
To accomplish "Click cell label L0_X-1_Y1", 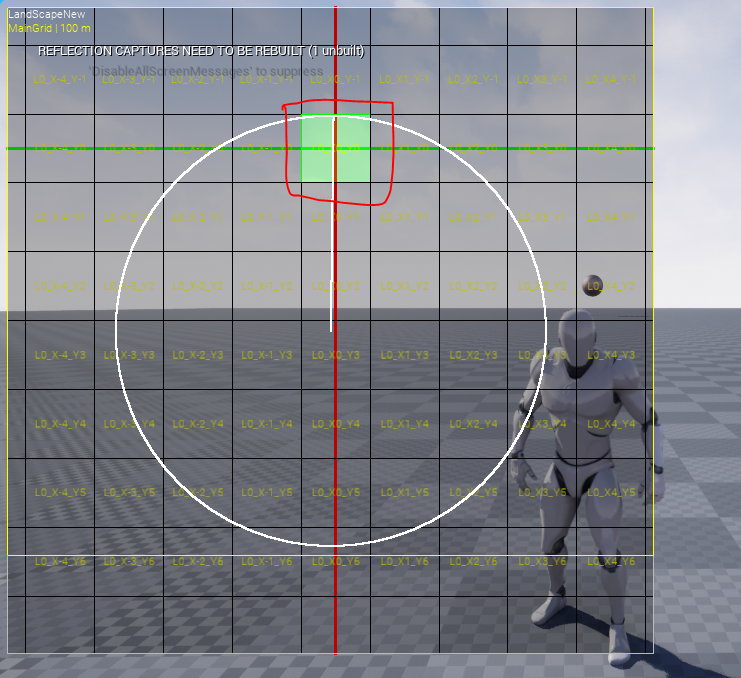I will (267, 217).
